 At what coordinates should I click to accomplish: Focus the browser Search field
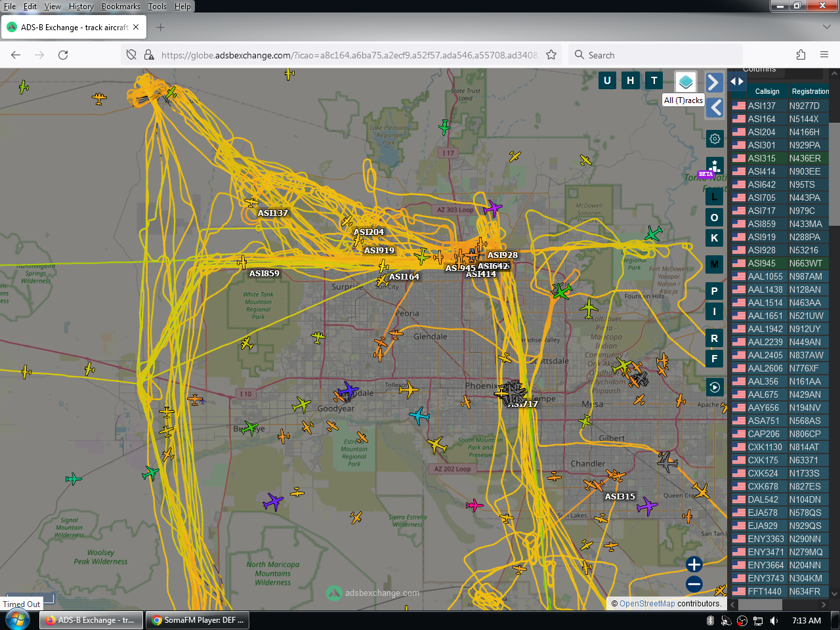pyautogui.click(x=656, y=55)
